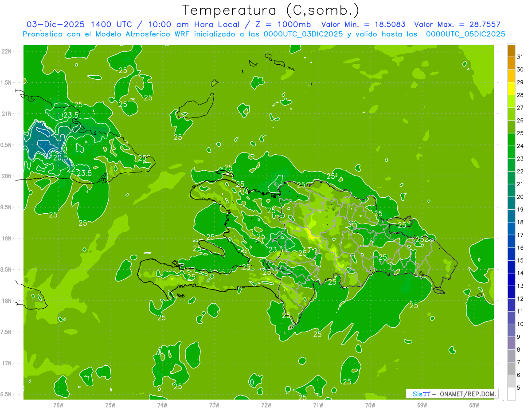This screenshot has height=411, width=532.
Task: Click the orange legend band between 30 and 31
Action: pos(511,63)
